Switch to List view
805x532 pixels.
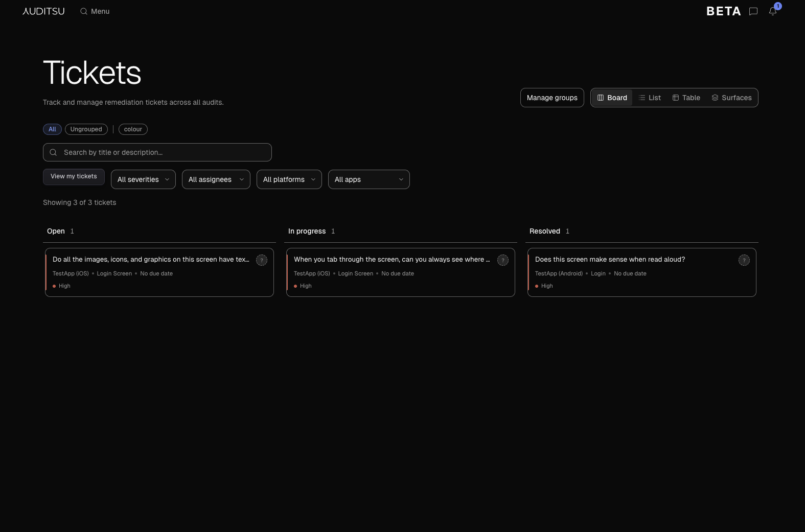650,98
